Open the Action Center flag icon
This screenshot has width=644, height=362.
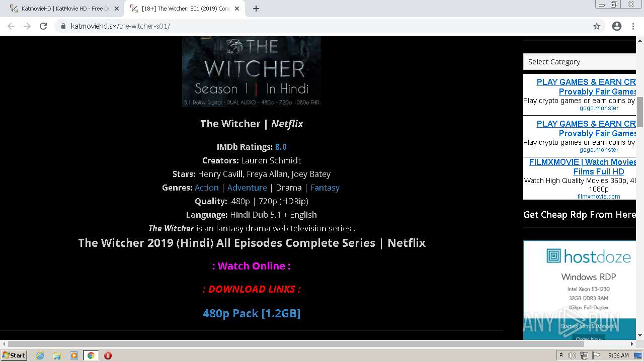tap(596, 355)
